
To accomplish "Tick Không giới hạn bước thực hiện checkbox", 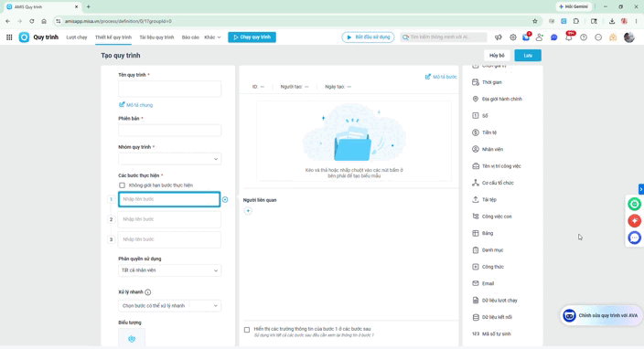I will (122, 185).
